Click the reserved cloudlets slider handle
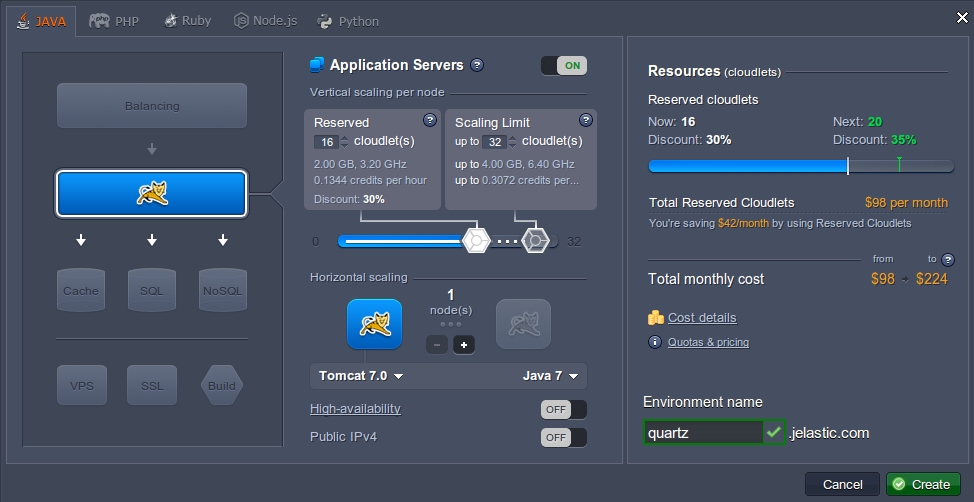The width and height of the screenshot is (974, 502). coord(476,240)
